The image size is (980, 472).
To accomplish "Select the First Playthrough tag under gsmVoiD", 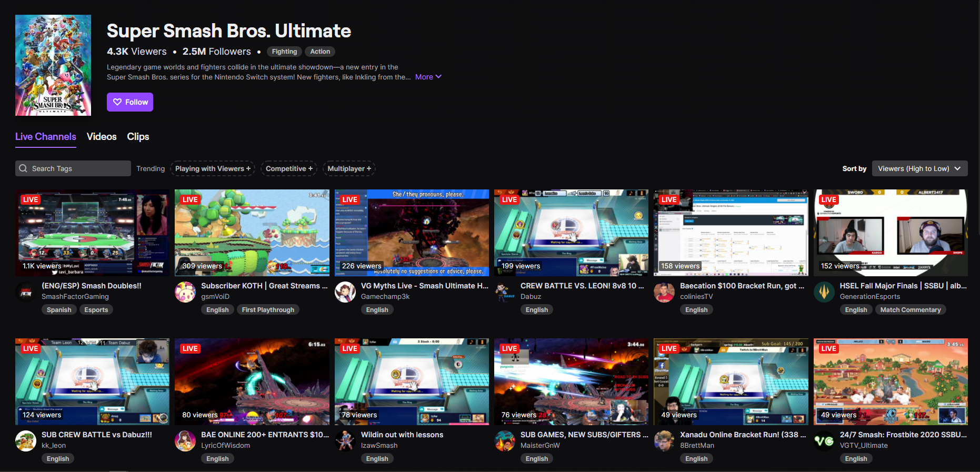I will (268, 310).
